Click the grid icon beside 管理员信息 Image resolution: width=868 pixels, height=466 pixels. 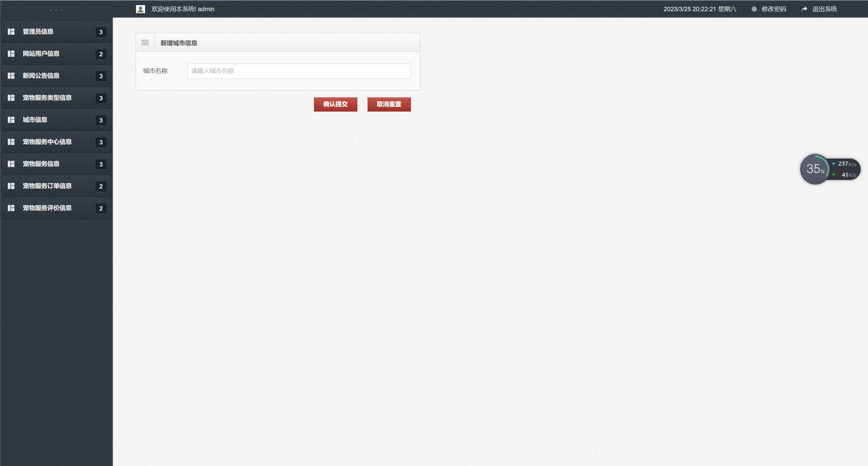point(11,32)
